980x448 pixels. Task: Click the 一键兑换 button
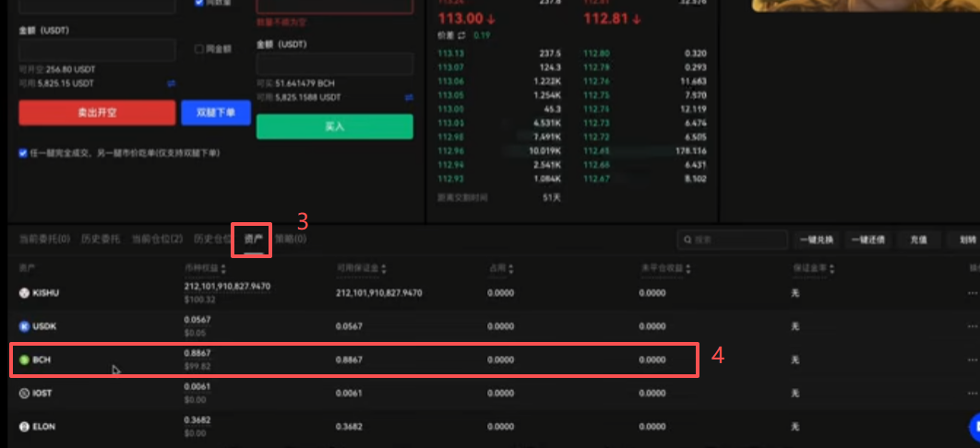coord(817,240)
